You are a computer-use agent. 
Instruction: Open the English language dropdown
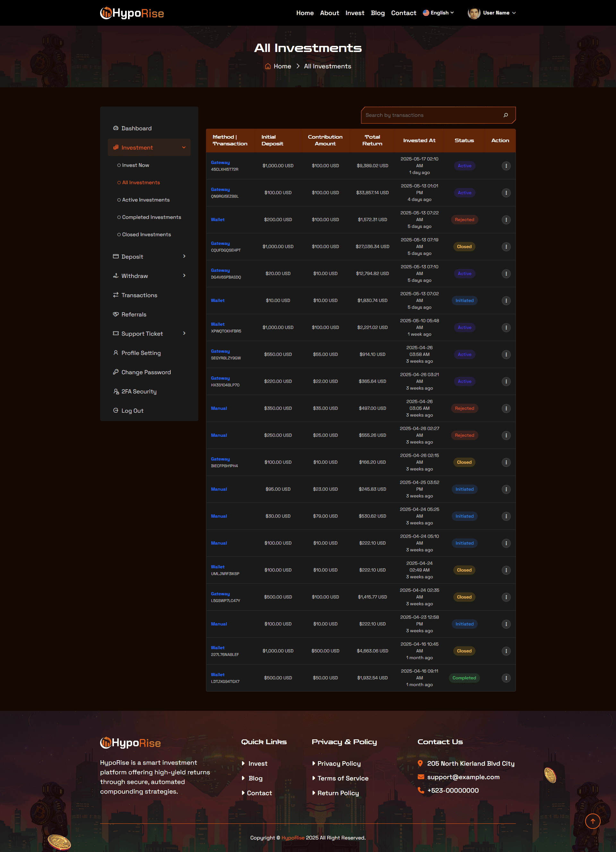(x=438, y=13)
